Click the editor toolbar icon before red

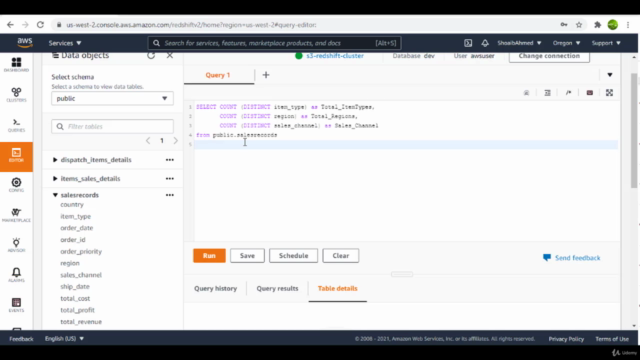coord(568,93)
